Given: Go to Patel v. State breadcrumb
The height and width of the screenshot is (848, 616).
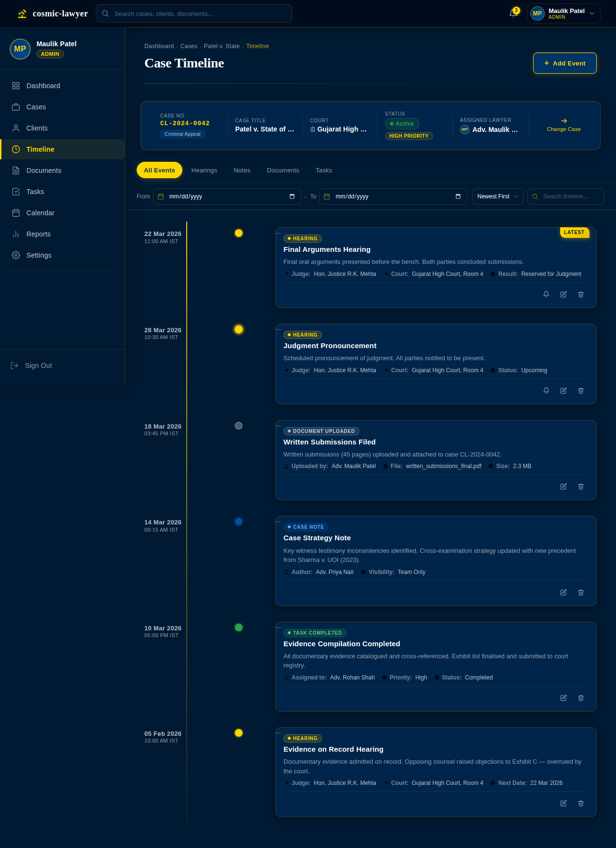Looking at the screenshot, I should pos(222,46).
